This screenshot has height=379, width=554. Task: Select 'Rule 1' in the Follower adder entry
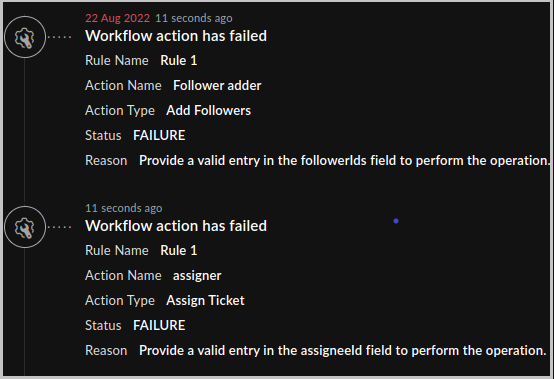[x=179, y=60]
